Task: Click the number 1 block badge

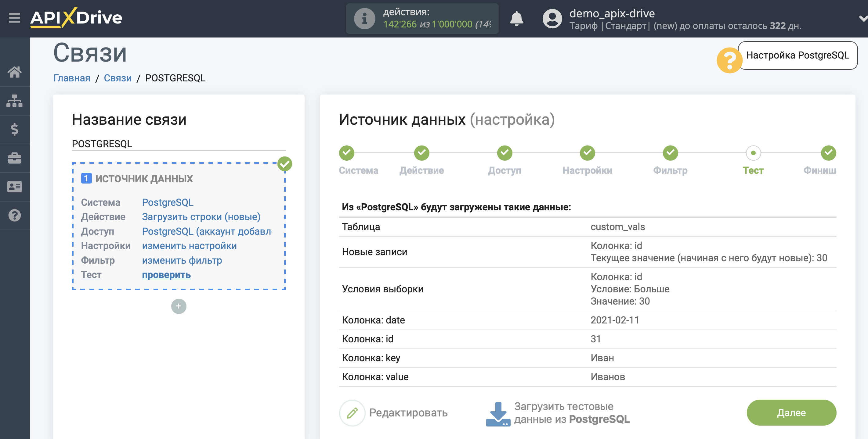Action: [86, 178]
